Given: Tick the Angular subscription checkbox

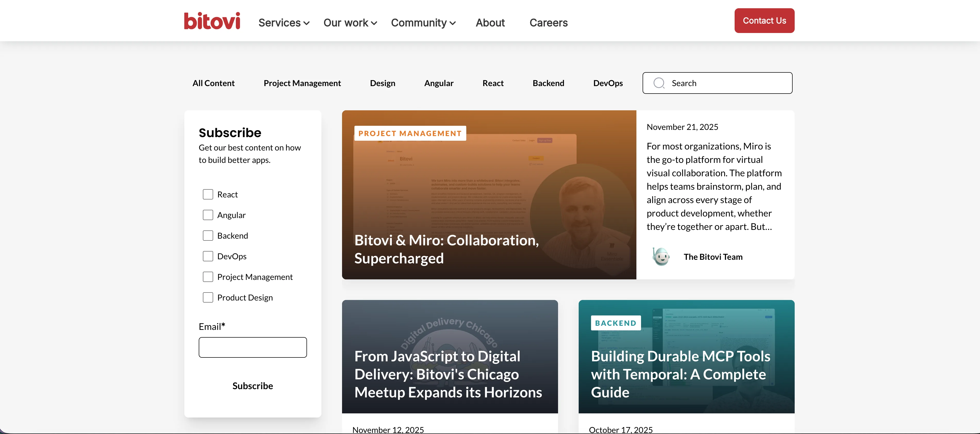Looking at the screenshot, I should [208, 215].
